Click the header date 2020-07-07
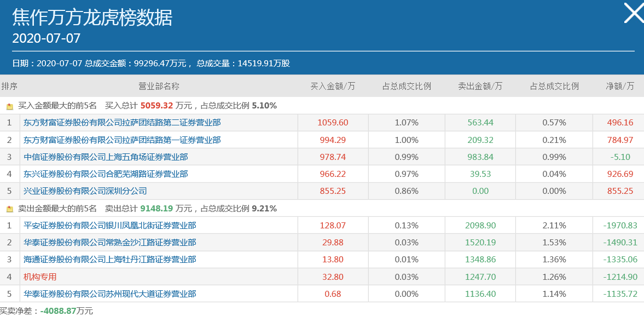 [x=47, y=39]
